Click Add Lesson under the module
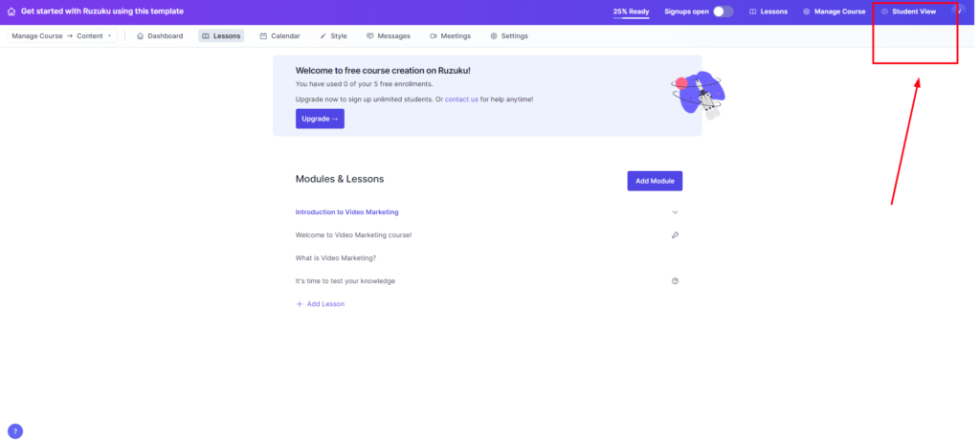This screenshot has width=980, height=440. click(x=320, y=304)
